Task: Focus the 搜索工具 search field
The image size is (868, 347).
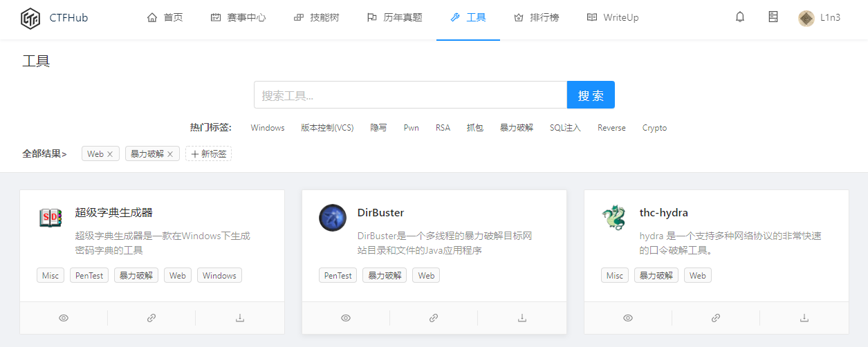Action: click(410, 95)
